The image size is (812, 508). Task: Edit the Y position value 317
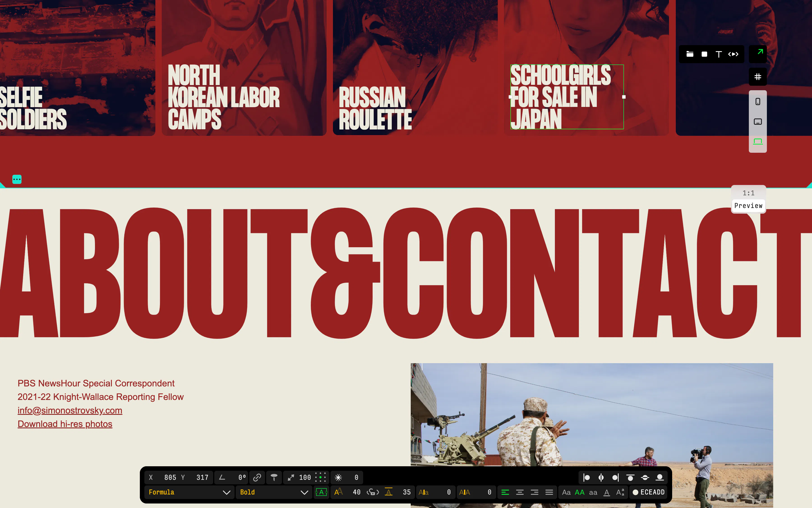point(202,477)
